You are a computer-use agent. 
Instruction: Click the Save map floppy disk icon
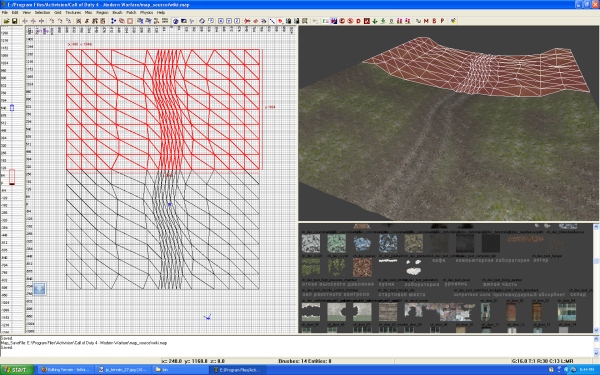[15, 21]
